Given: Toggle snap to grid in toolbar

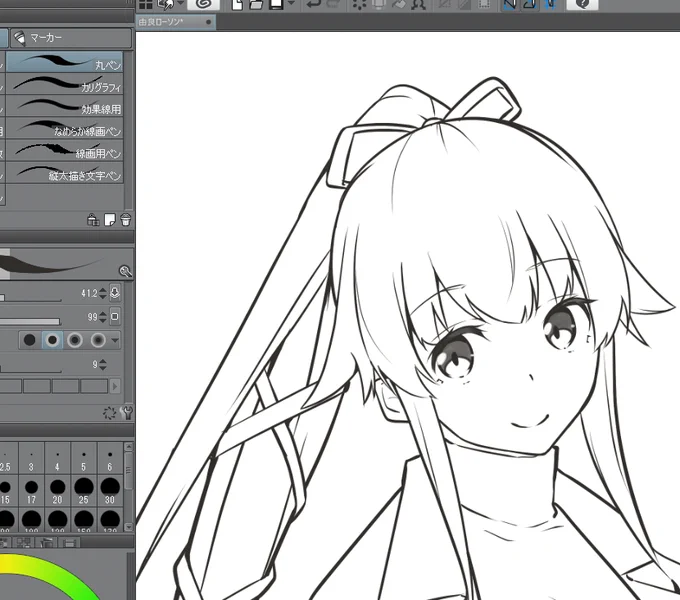Looking at the screenshot, I should [549, 4].
